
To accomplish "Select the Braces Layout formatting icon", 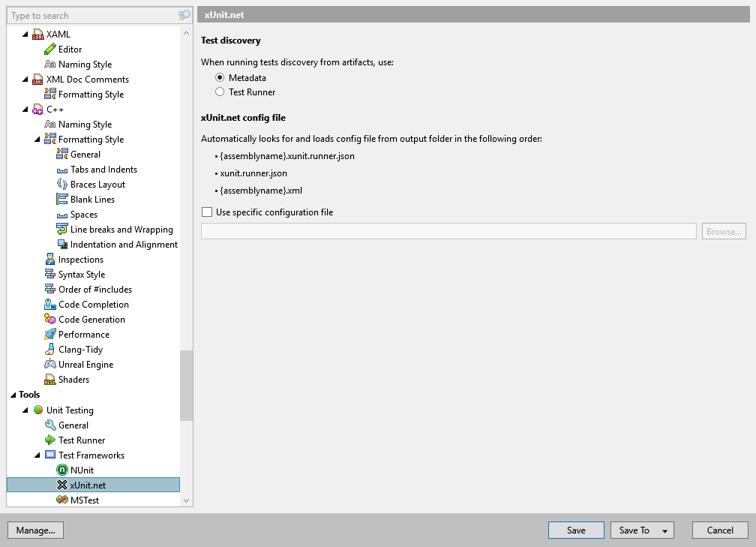I will click(62, 184).
